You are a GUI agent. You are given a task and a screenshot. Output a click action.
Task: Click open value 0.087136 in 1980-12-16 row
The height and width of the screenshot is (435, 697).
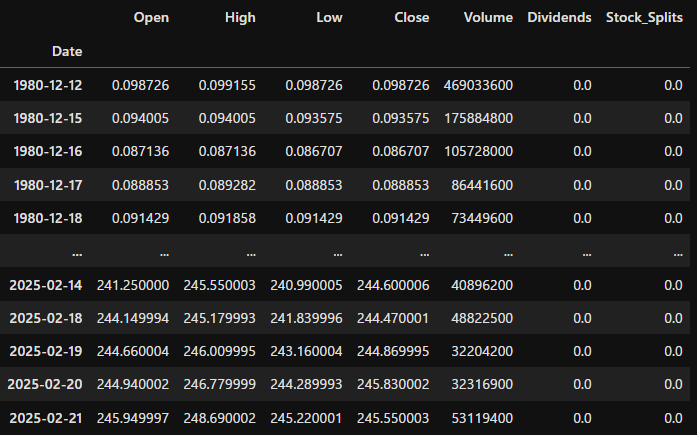tap(140, 152)
